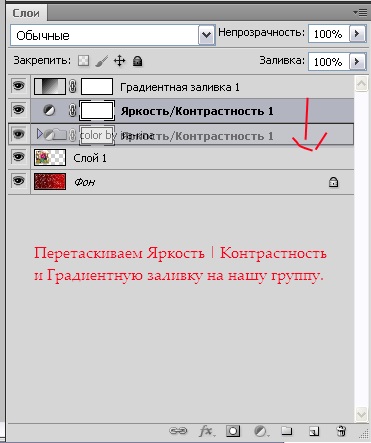Select the Градиентная заливка 1 layer name
Screen dimensions: 371x443
[x=180, y=87]
